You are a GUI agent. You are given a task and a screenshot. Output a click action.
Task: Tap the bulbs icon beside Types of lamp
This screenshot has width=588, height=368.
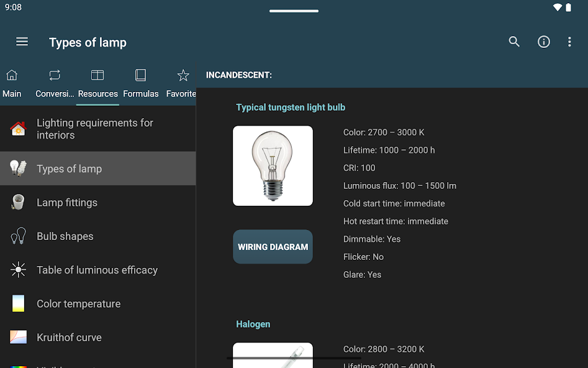tap(18, 168)
